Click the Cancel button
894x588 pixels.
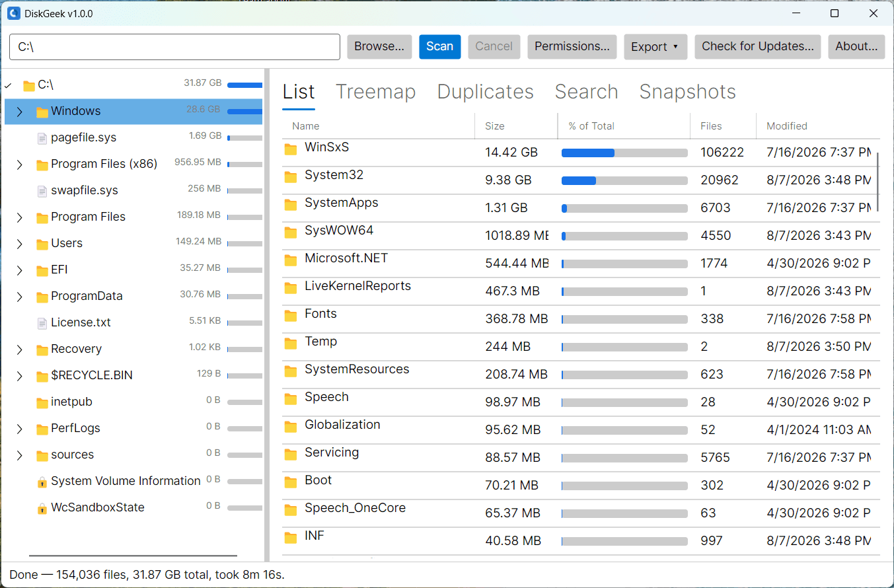click(x=494, y=46)
